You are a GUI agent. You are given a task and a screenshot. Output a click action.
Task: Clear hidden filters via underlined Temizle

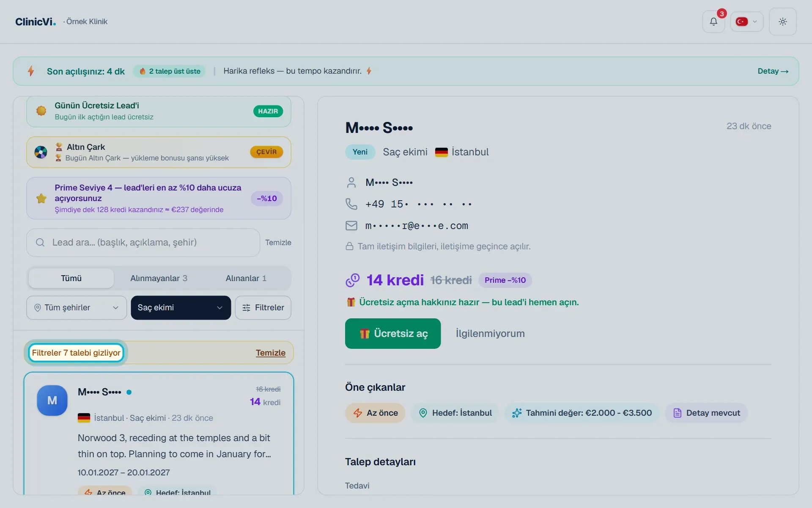click(271, 353)
